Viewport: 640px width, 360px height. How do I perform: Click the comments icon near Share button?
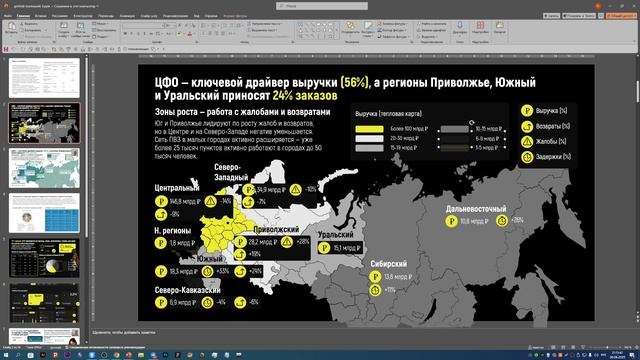(601, 16)
